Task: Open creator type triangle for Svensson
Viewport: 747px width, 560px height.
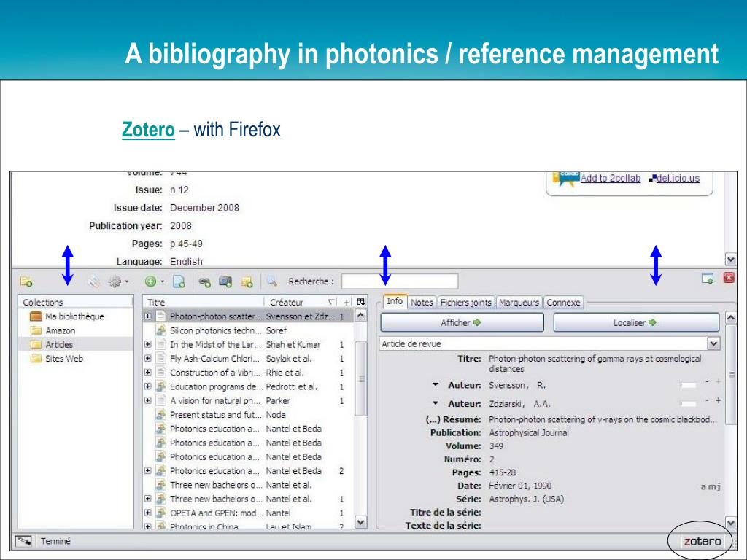Action: pyautogui.click(x=436, y=384)
